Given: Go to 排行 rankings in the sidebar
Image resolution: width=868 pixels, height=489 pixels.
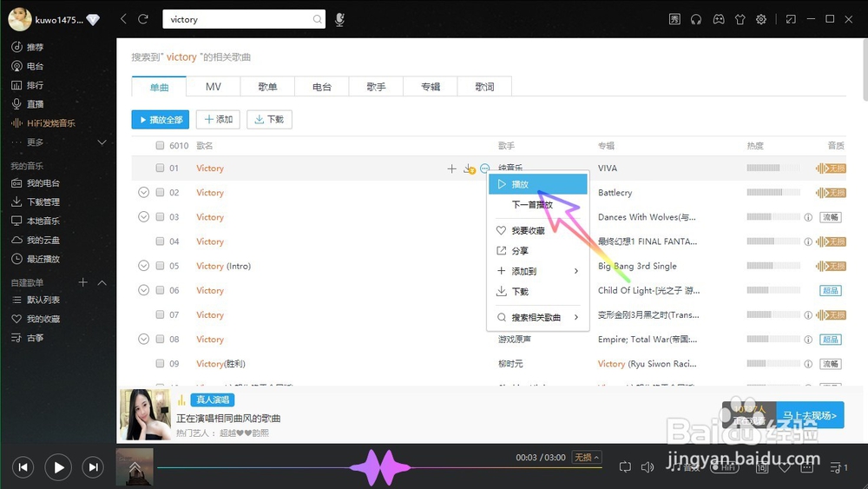Looking at the screenshot, I should (28, 85).
